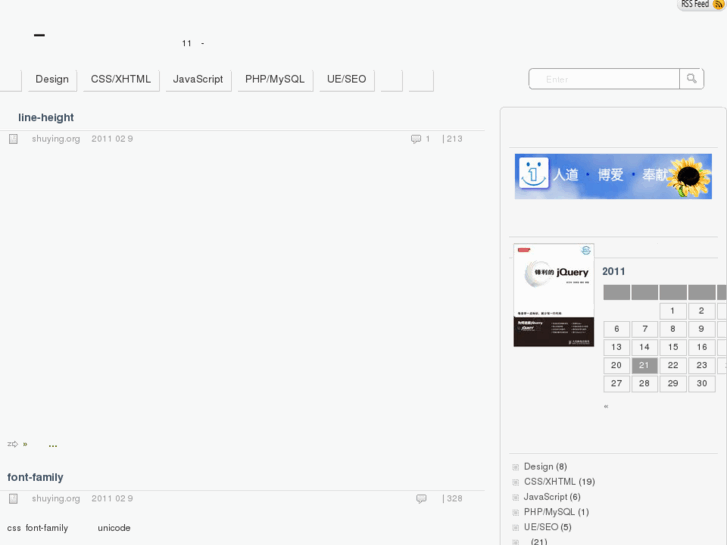Focus the Enter search input field
The height and width of the screenshot is (545, 727).
(604, 79)
